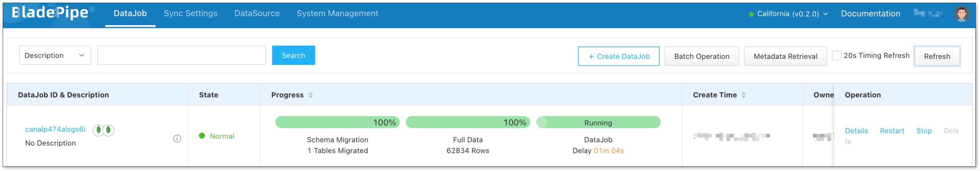Click the info icon beside No Description
980x171 pixels.
click(x=177, y=139)
